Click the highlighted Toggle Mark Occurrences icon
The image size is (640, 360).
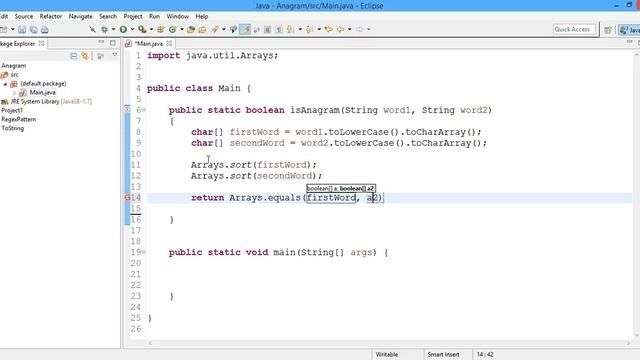pos(245,29)
